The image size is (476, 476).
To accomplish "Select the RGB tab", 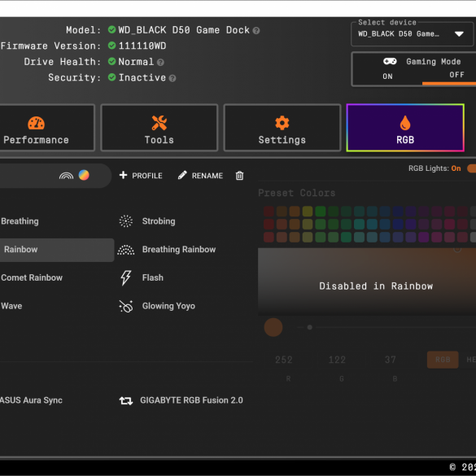I will pyautogui.click(x=405, y=128).
